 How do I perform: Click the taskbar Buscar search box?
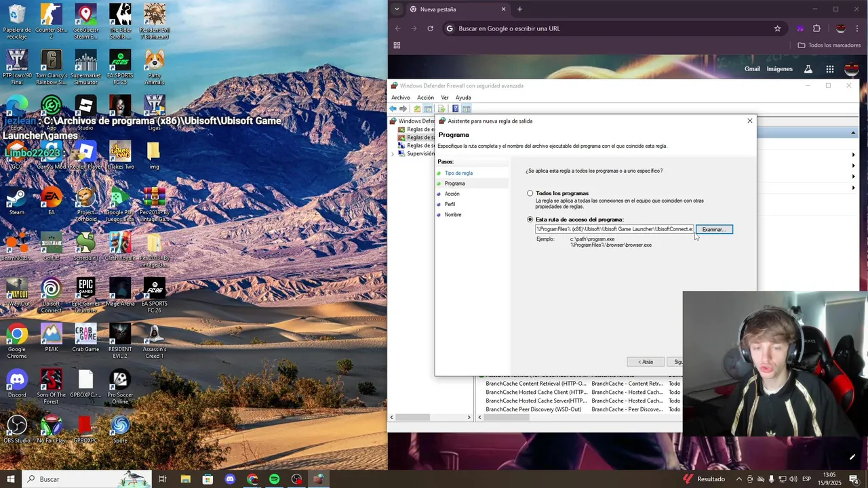tap(87, 479)
